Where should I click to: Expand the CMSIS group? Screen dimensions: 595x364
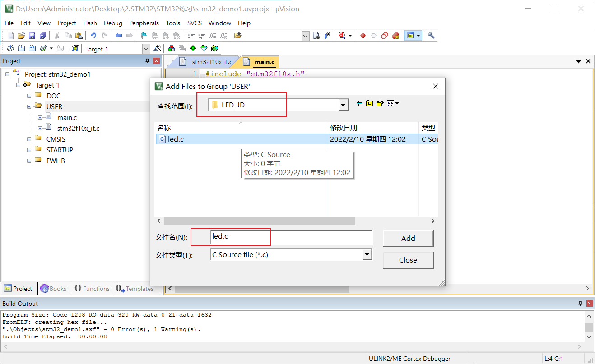pyautogui.click(x=29, y=139)
